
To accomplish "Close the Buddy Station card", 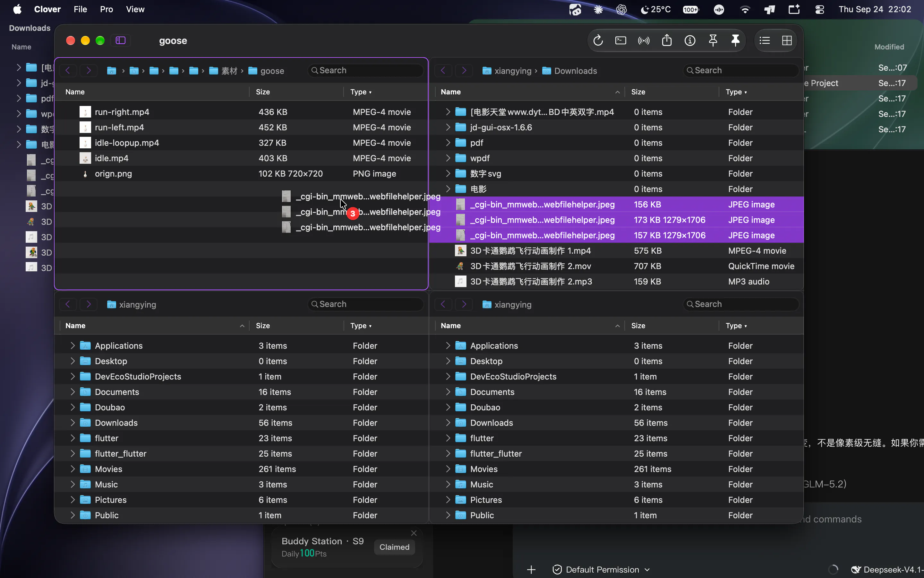I will [414, 533].
